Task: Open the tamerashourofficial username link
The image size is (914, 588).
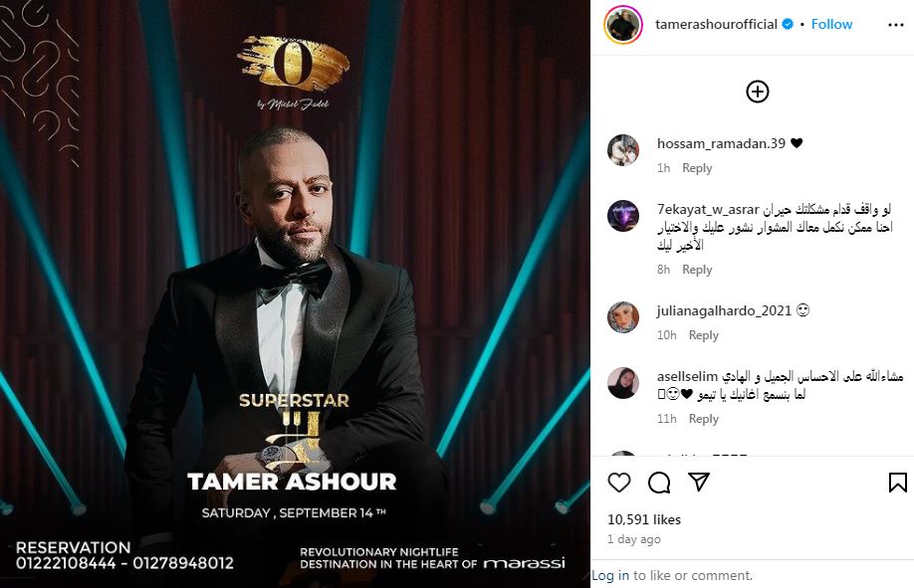Action: point(717,25)
